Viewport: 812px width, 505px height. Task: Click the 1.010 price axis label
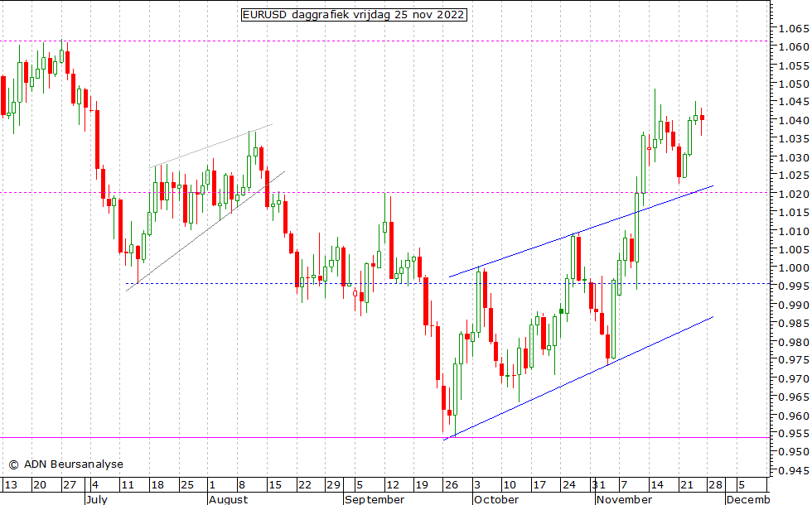click(x=794, y=231)
